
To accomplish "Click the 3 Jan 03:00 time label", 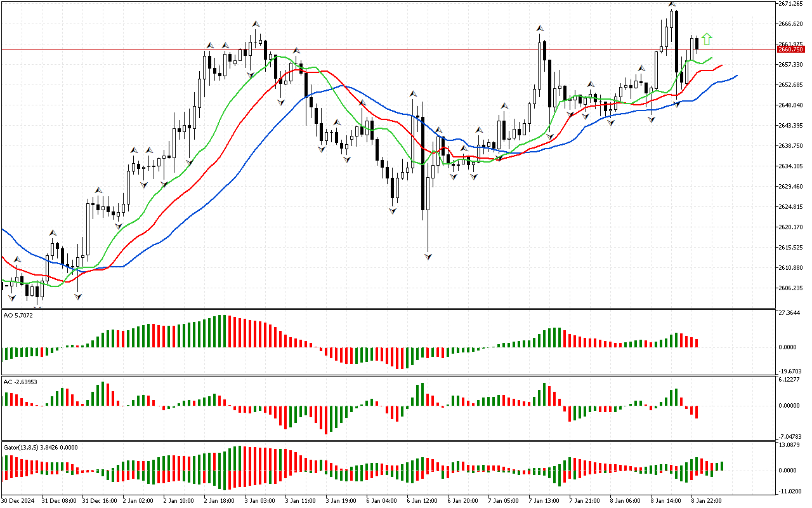I will click(261, 501).
